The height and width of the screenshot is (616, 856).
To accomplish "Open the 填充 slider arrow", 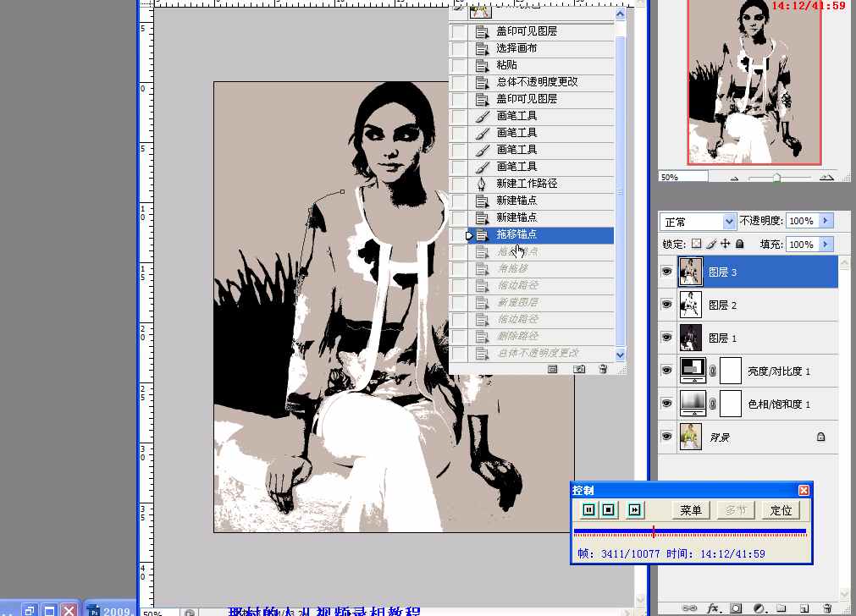I will [x=826, y=244].
